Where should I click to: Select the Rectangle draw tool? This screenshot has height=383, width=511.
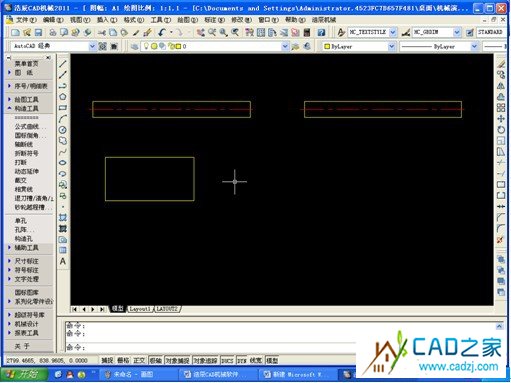point(63,108)
